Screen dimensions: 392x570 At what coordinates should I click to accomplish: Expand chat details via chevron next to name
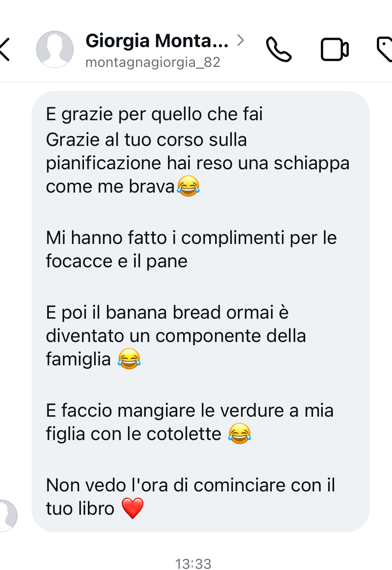click(241, 40)
